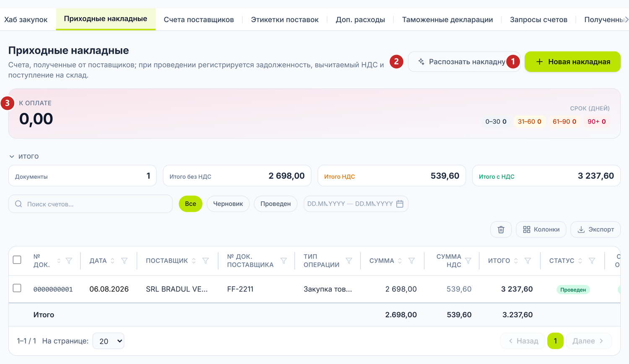This screenshot has width=629, height=364.
Task: Open filter for ДАТА column
Action: pos(124,261)
